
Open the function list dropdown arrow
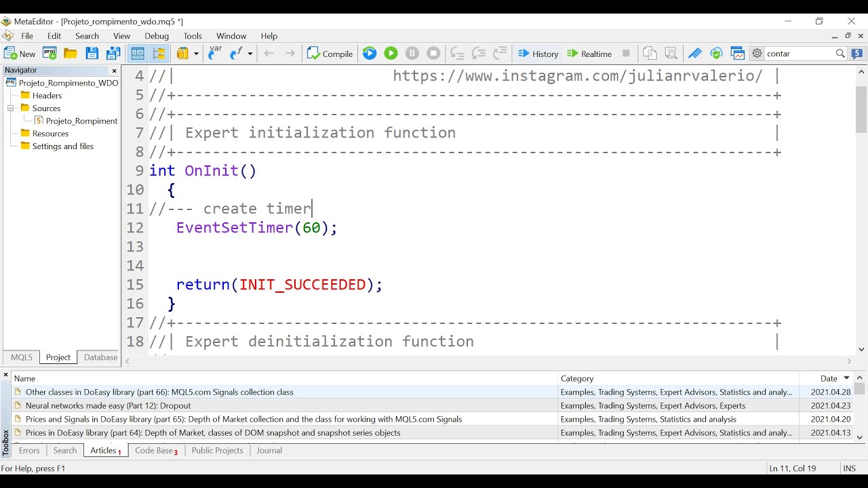click(x=250, y=54)
